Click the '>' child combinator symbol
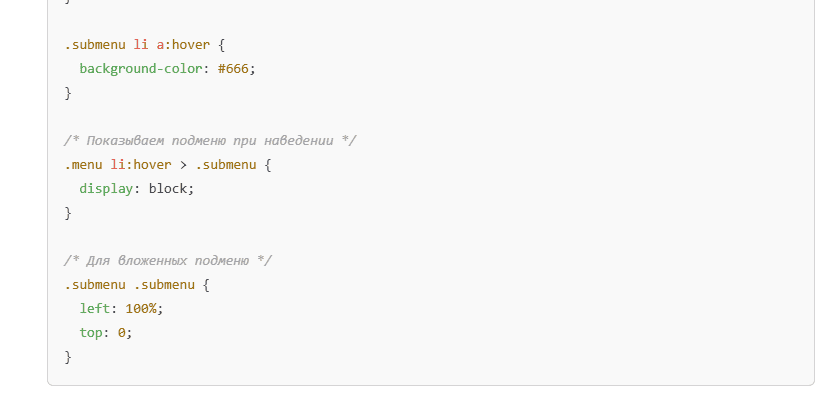This screenshot has width=839, height=410. point(183,165)
